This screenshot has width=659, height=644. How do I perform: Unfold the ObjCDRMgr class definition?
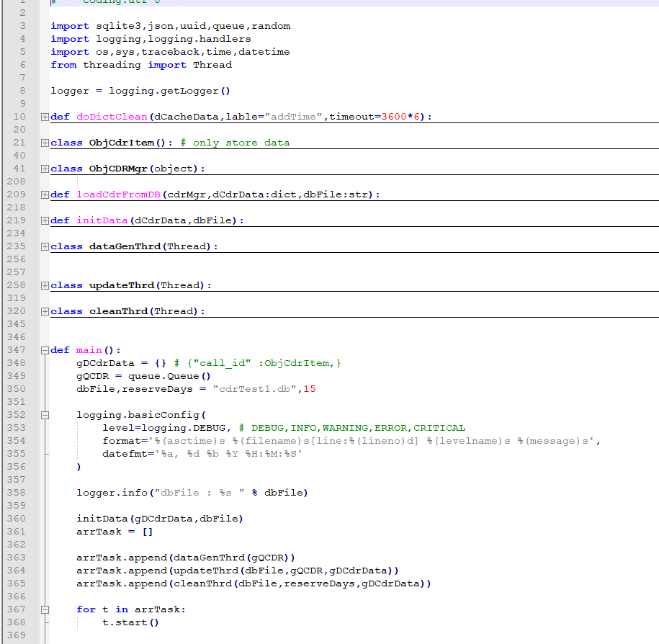click(x=45, y=169)
